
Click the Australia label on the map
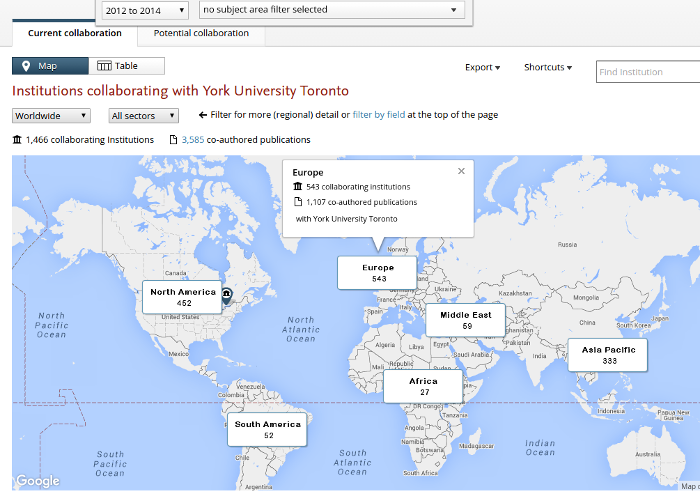pos(647,454)
